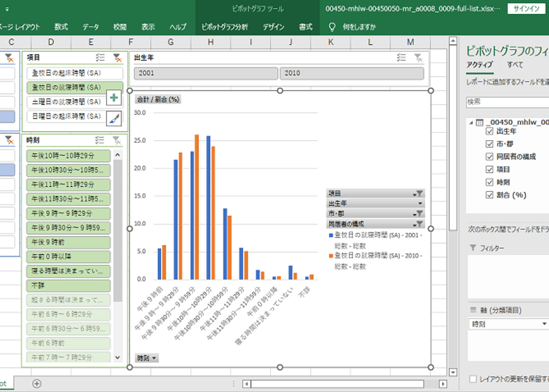Open 表示 ribbon tab
This screenshot has height=392, width=549.
[x=148, y=27]
